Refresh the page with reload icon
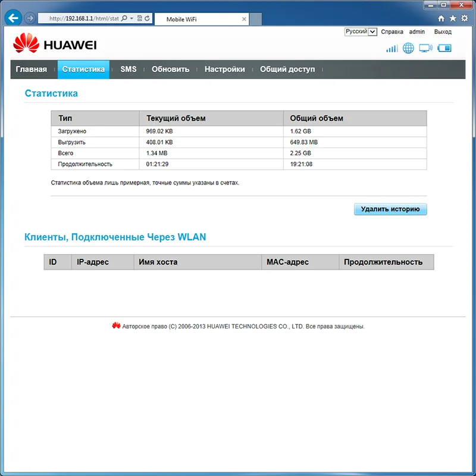This screenshot has height=476, width=476. coord(147,18)
